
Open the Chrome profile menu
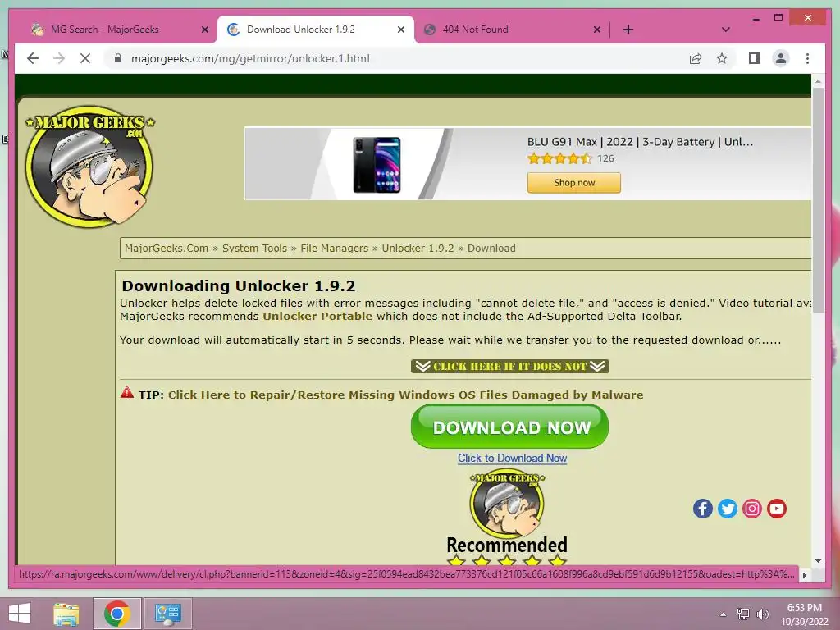coord(781,58)
